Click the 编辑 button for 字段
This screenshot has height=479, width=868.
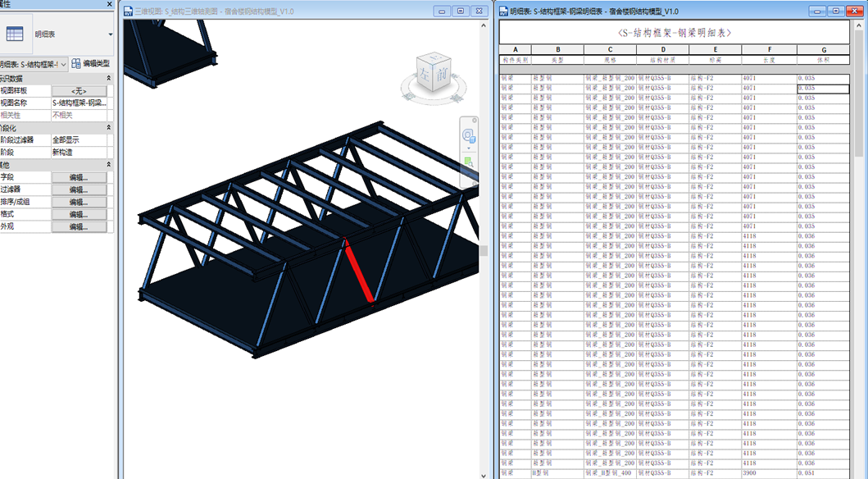[x=79, y=177]
